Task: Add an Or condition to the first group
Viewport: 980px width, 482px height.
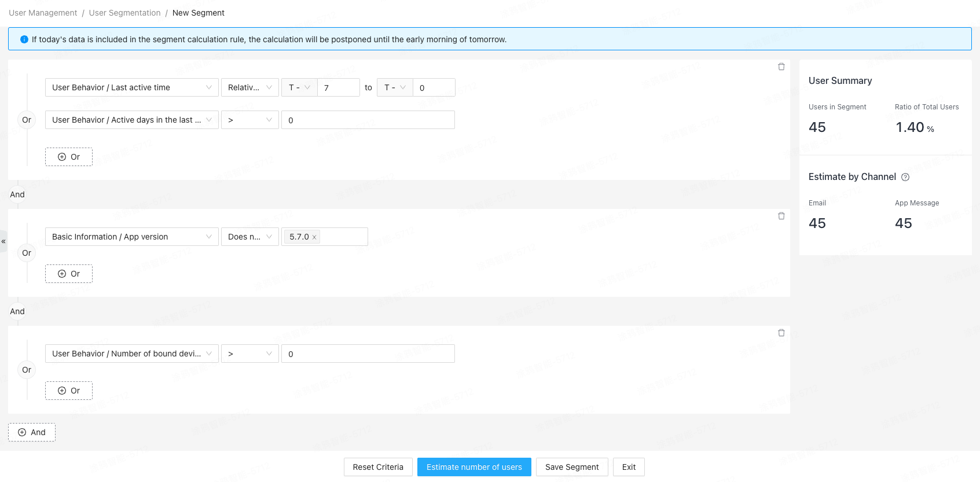Action: 69,157
